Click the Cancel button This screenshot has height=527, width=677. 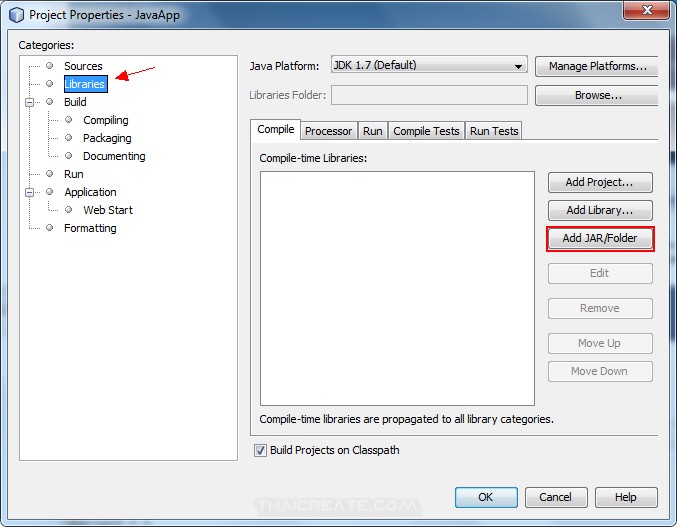pos(556,497)
